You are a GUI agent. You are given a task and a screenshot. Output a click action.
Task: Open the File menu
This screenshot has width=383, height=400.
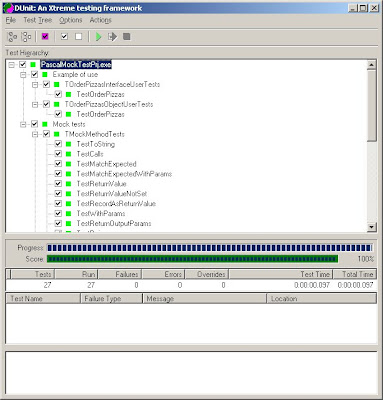pos(11,20)
